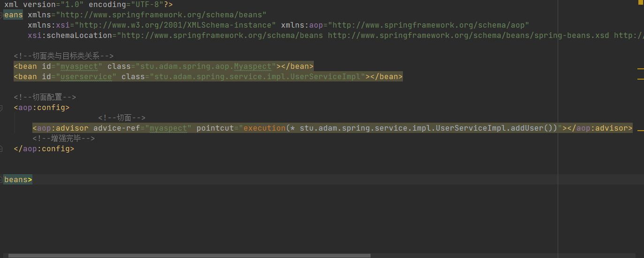Jump to warning stripe for myaspect bean line
644x258 pixels.
[x=641, y=69]
